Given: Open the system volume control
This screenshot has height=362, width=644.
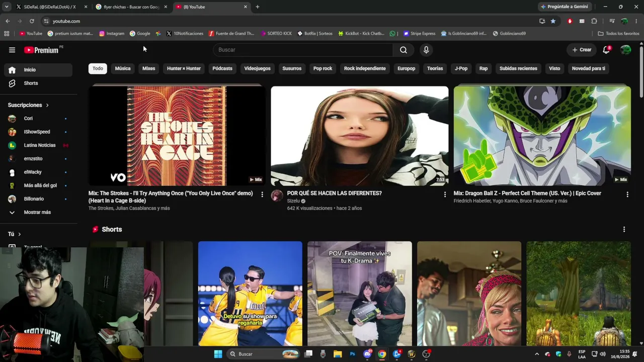Looking at the screenshot, I should 603,354.
